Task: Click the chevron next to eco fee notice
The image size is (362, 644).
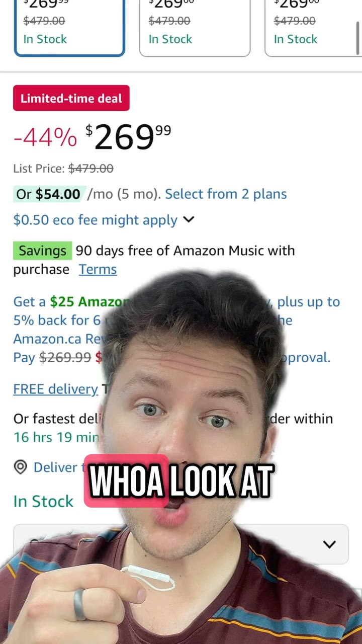Action: point(189,220)
